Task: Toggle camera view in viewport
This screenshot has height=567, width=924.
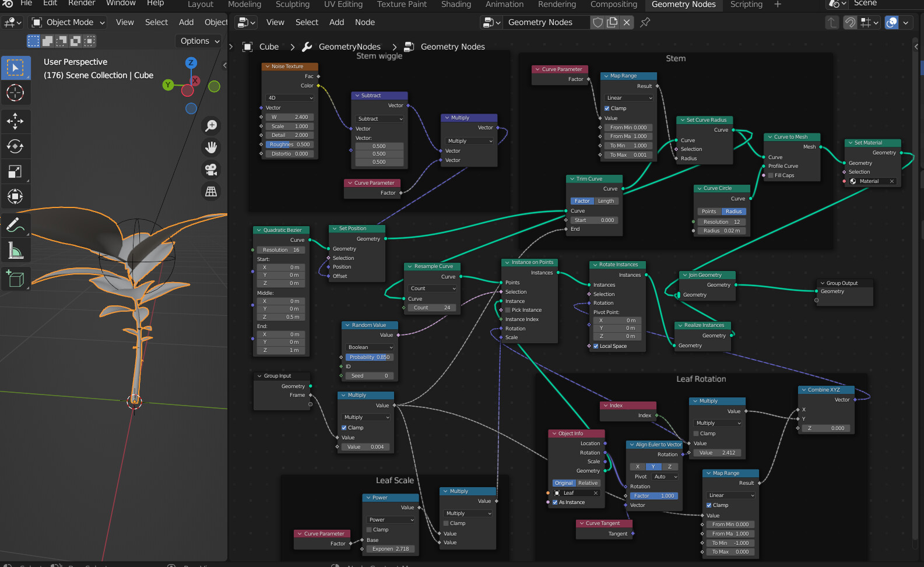Action: click(x=211, y=170)
